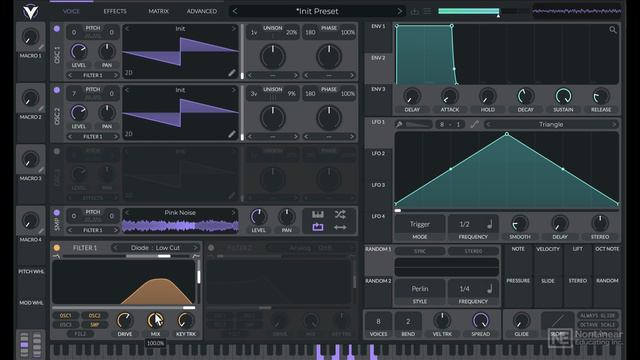Adjust the Glide knob

[x=521, y=321]
